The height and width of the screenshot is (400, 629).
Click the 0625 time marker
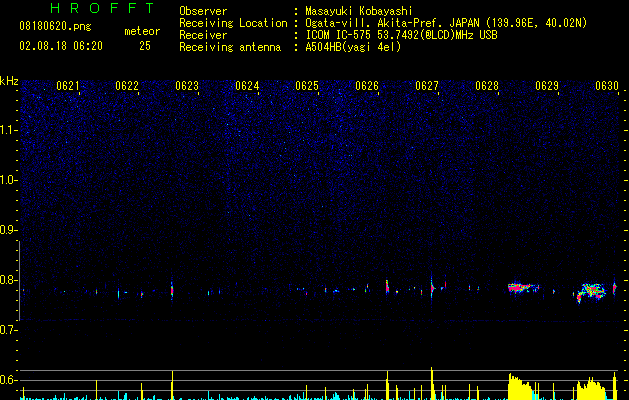307,86
